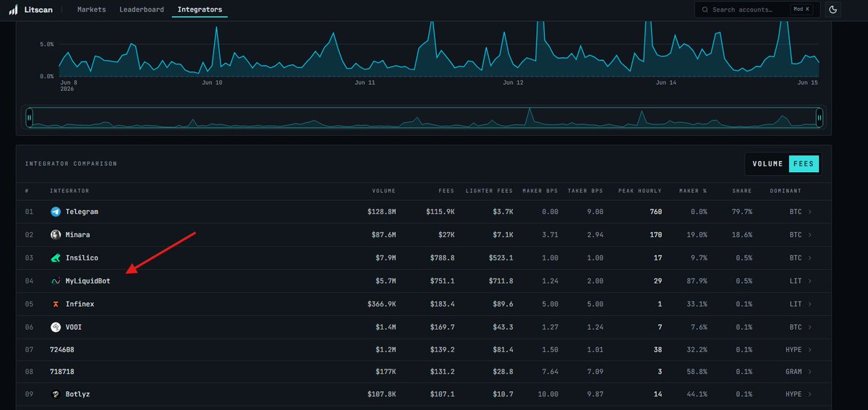Open the Infinex integrator name
The height and width of the screenshot is (410, 868).
click(80, 304)
